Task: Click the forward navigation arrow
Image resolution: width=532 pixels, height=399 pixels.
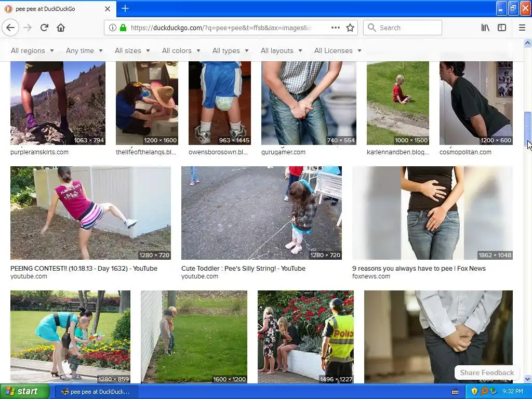Action: pyautogui.click(x=28, y=28)
